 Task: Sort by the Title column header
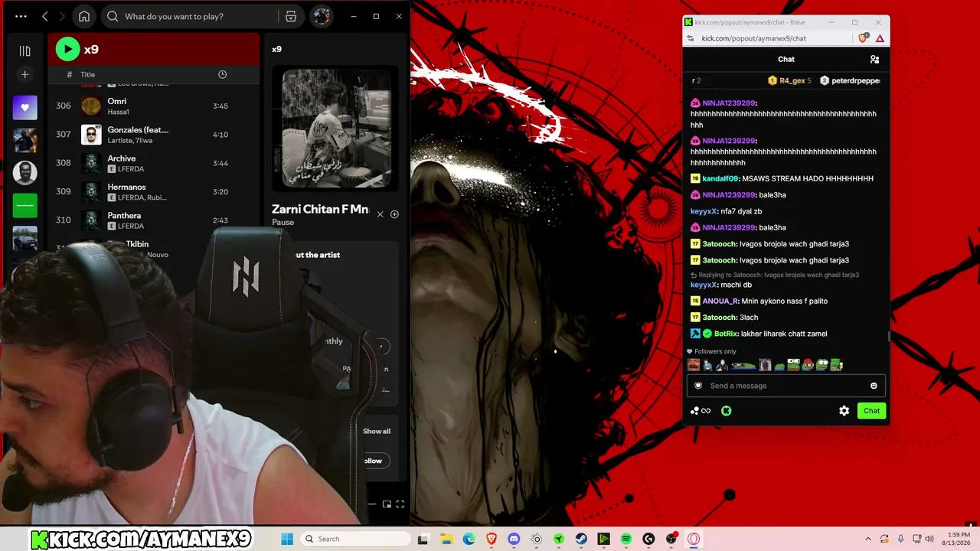88,74
